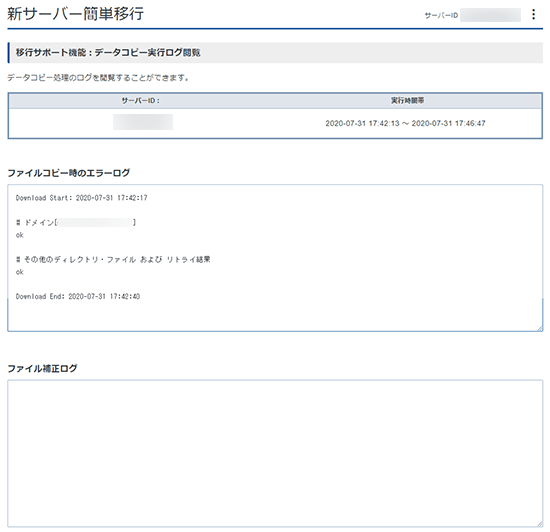
Task: Click the 移行サポート機能 section heading bar
Action: [x=275, y=53]
